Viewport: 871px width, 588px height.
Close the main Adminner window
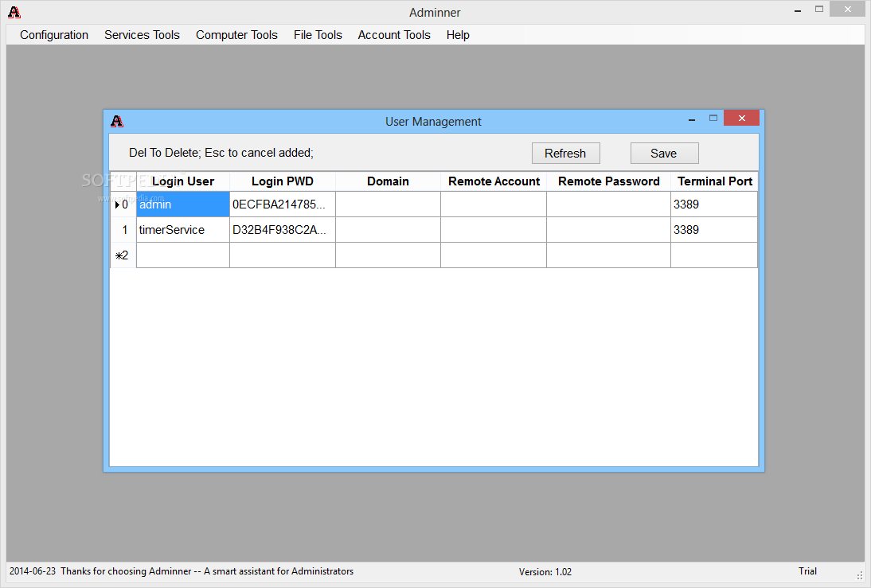coord(848,9)
